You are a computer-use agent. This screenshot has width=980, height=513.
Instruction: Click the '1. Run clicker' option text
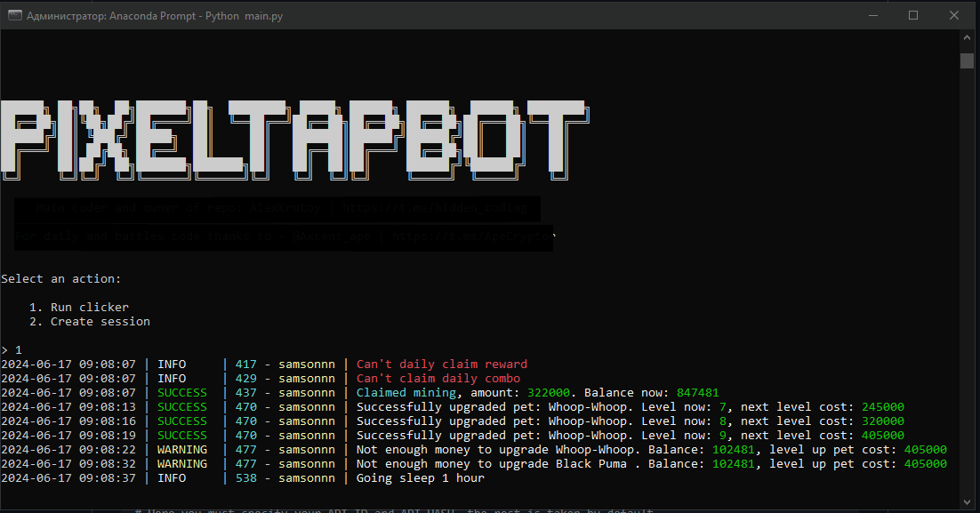tap(79, 307)
